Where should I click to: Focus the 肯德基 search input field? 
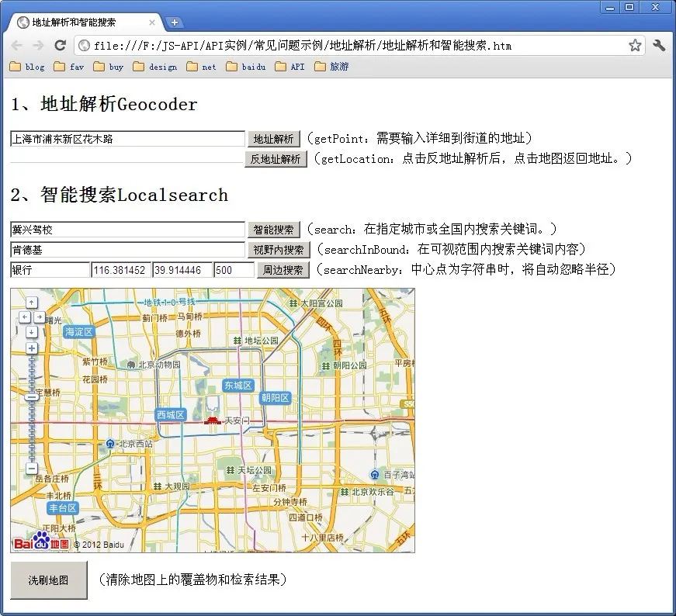(127, 250)
